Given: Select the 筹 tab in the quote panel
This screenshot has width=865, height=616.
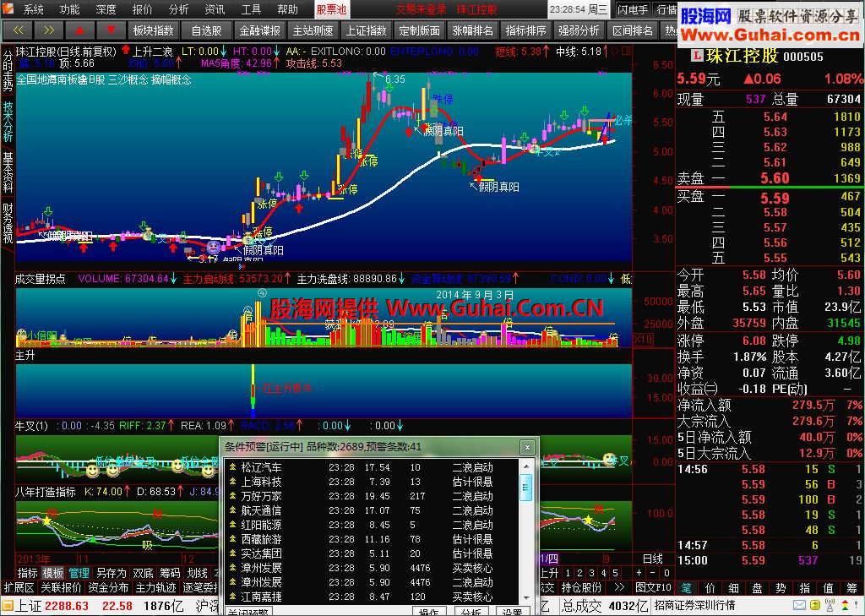Looking at the screenshot, I should [x=851, y=588].
